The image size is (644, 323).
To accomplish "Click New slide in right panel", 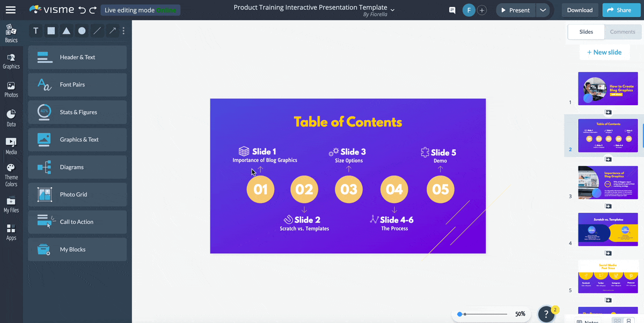I will coord(604,52).
